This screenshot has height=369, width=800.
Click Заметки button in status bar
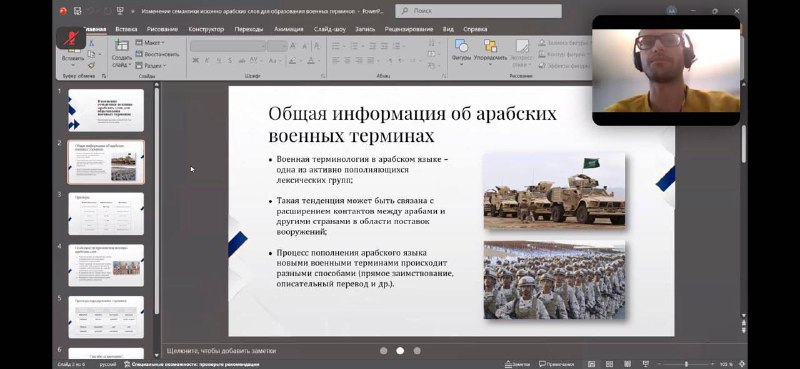tap(518, 364)
